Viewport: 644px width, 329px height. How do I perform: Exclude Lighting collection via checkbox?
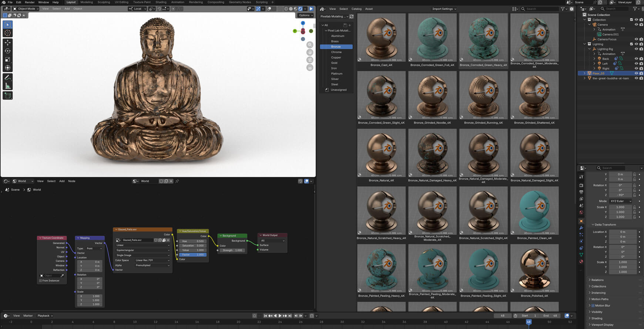pyautogui.click(x=631, y=44)
